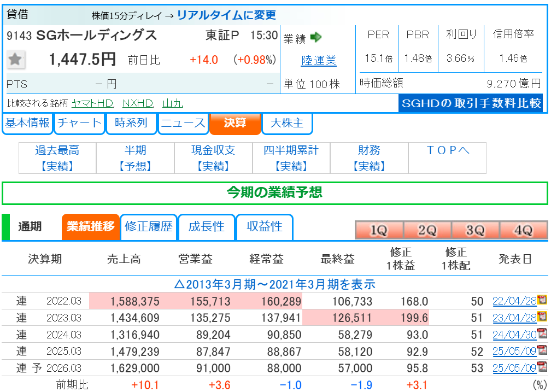Click リアルタイムに変更 link
The image size is (551, 392).
point(226,15)
